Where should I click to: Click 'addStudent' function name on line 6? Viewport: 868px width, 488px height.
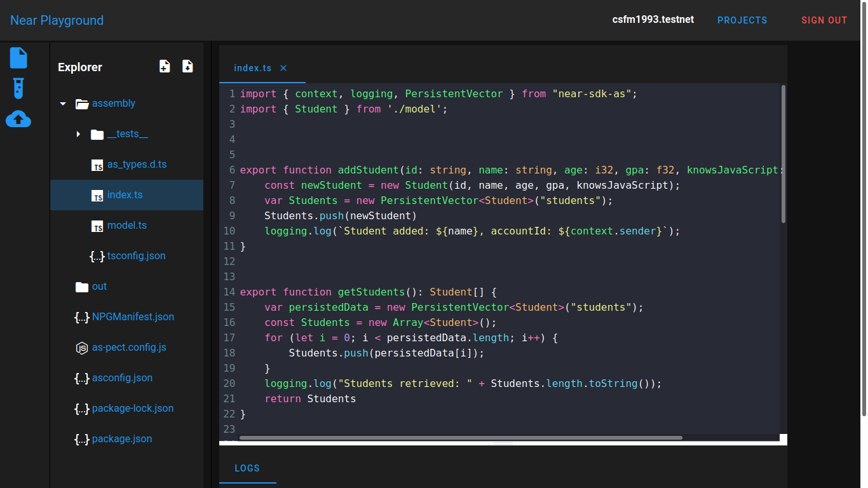[x=369, y=170]
